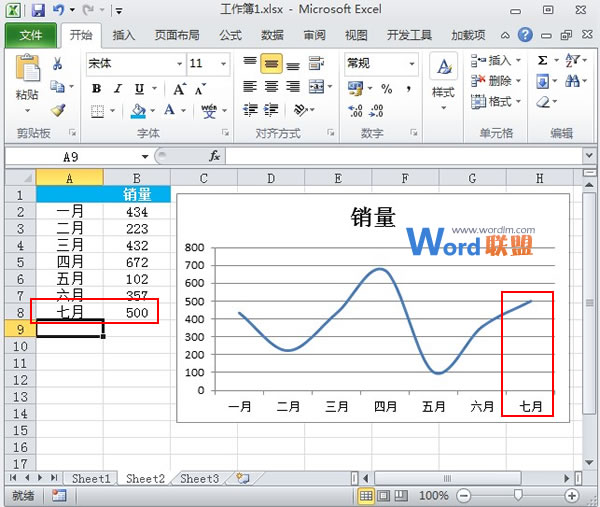Expand the formula bar
The image size is (600, 507).
[x=589, y=155]
